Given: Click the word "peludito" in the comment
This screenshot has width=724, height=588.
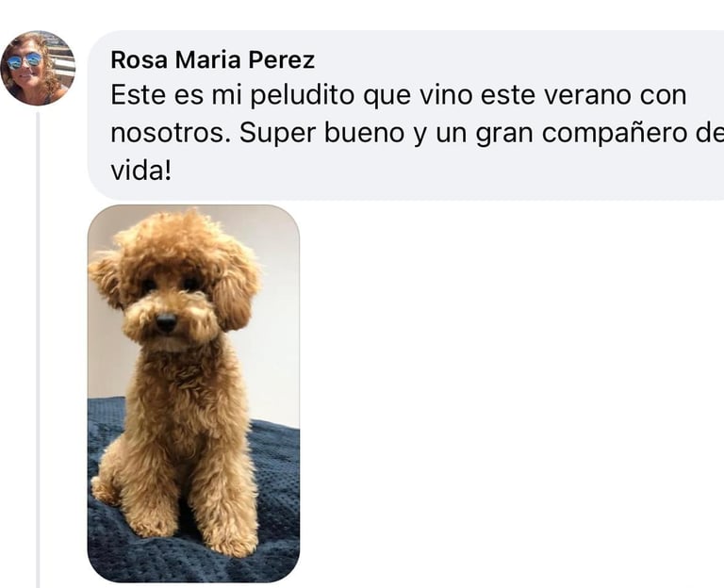Looking at the screenshot, I should click(x=304, y=95).
